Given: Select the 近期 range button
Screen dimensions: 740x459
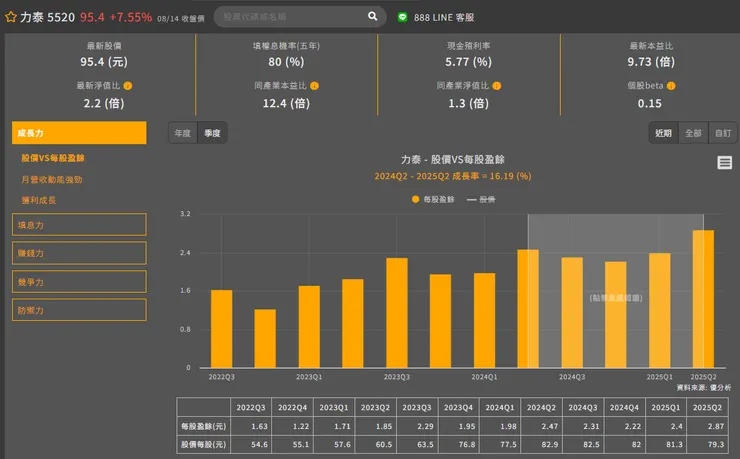Looking at the screenshot, I should point(664,133).
